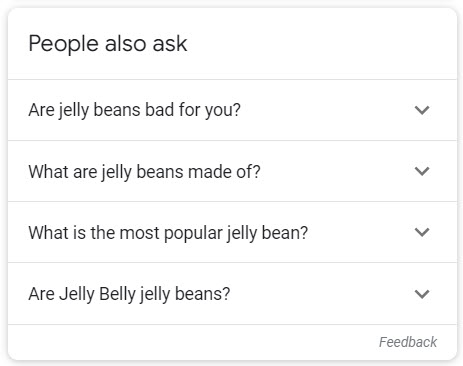Image resolution: width=463 pixels, height=366 pixels.
Task: Click the words 'Jelly Belly' in the last question
Action: pyautogui.click(x=98, y=294)
